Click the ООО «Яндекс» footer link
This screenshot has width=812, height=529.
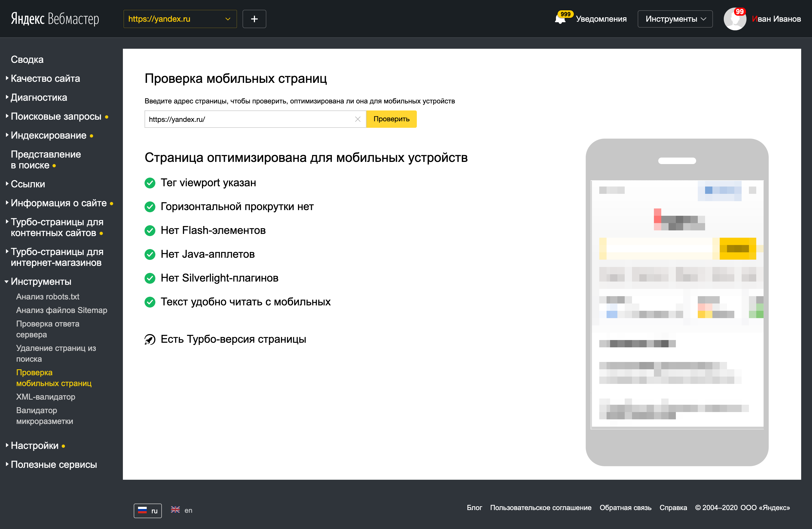point(765,508)
